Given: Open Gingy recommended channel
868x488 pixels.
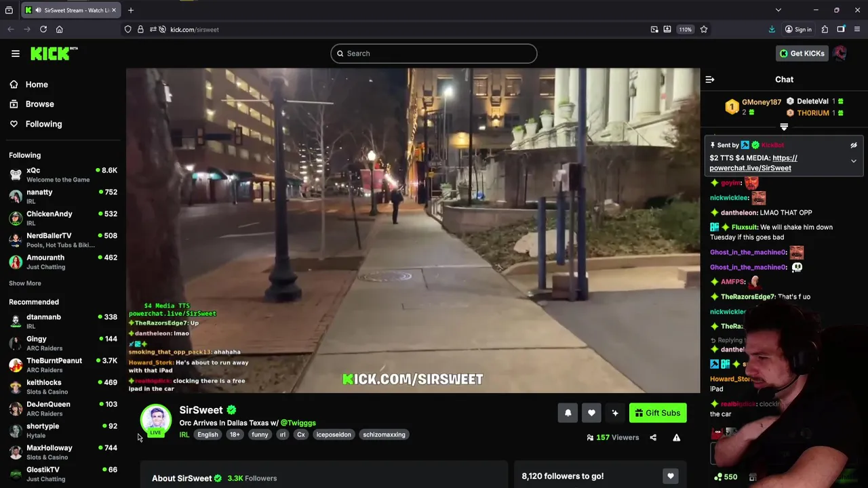Looking at the screenshot, I should [63, 343].
